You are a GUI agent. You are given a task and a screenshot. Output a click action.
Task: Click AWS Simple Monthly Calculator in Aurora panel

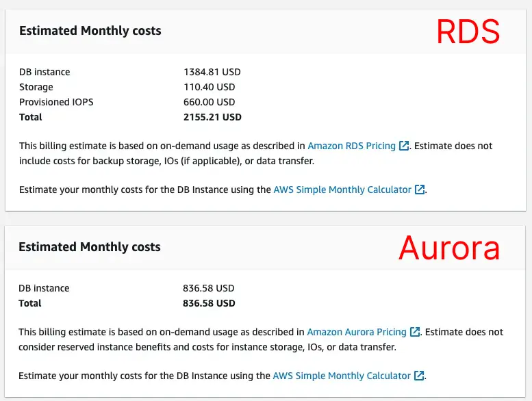(x=342, y=376)
